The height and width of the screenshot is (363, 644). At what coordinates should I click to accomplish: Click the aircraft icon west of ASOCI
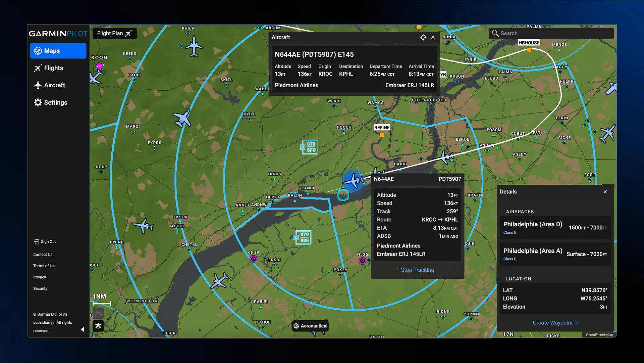point(143,225)
